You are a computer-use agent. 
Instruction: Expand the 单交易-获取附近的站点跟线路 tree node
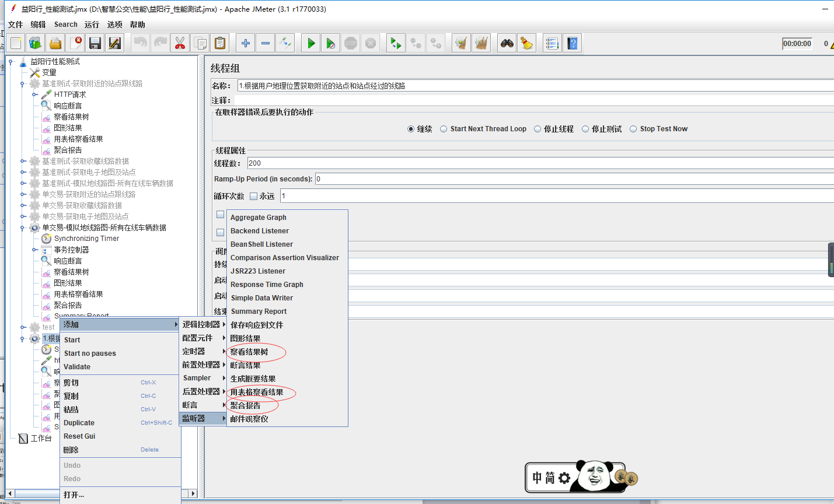pos(23,194)
